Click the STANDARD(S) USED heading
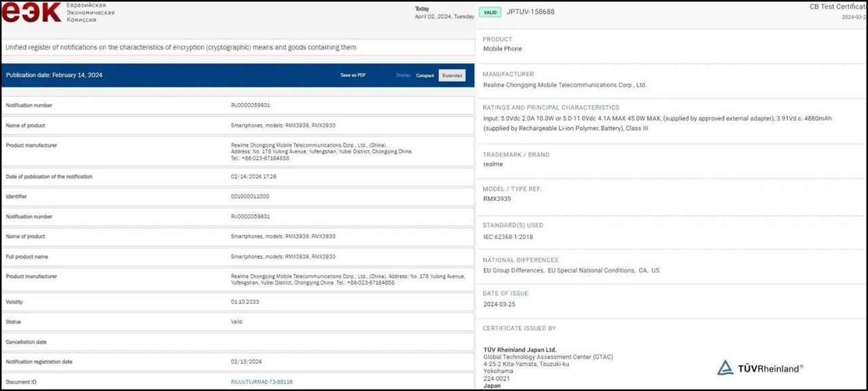The height and width of the screenshot is (391, 868). pos(513,225)
